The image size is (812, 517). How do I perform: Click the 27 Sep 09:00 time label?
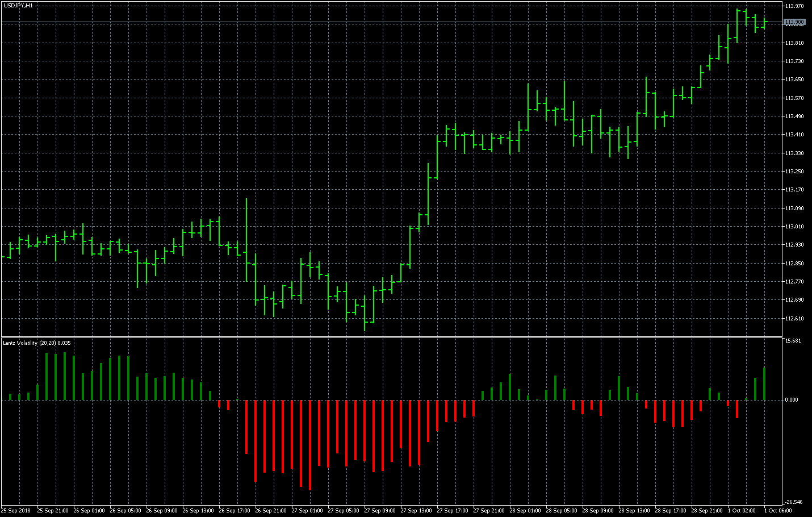380,511
